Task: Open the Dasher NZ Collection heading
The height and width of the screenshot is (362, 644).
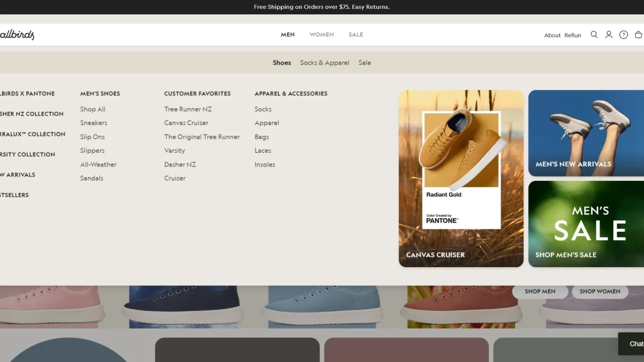Action: pos(31,114)
